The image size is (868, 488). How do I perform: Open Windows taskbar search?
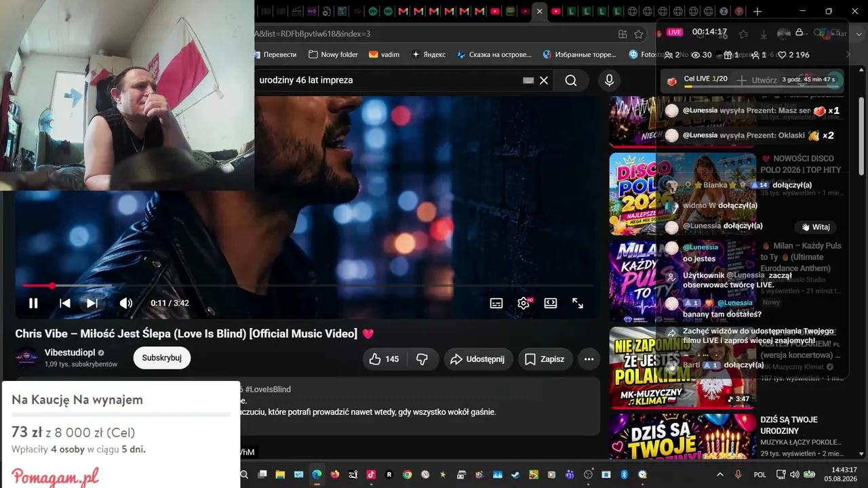point(244,474)
